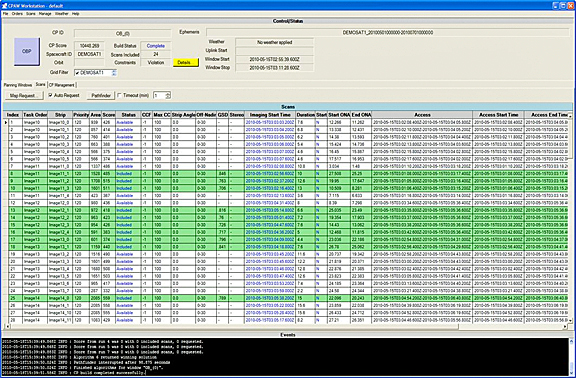Sort by the Status column header
The image size is (576, 378).
[128, 115]
